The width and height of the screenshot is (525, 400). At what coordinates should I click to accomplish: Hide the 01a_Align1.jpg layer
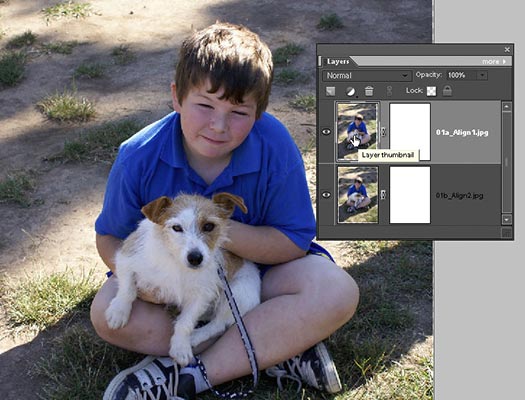tap(326, 132)
